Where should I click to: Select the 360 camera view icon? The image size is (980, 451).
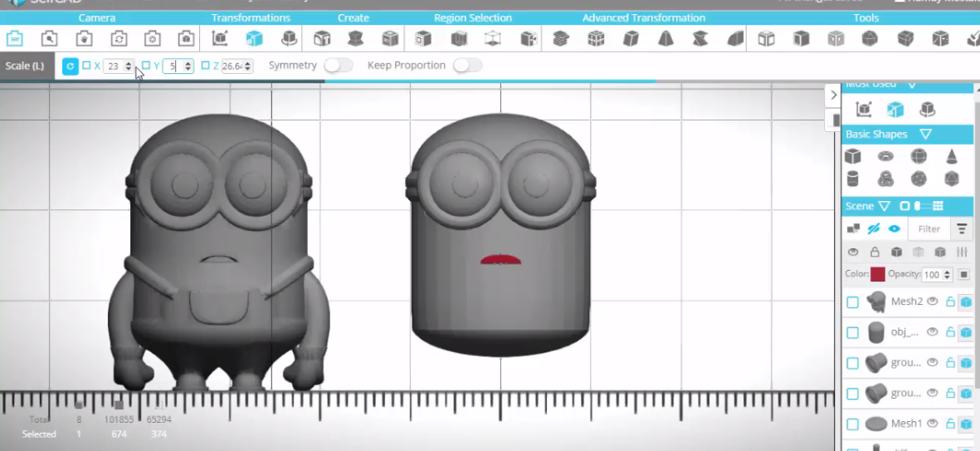[x=14, y=39]
